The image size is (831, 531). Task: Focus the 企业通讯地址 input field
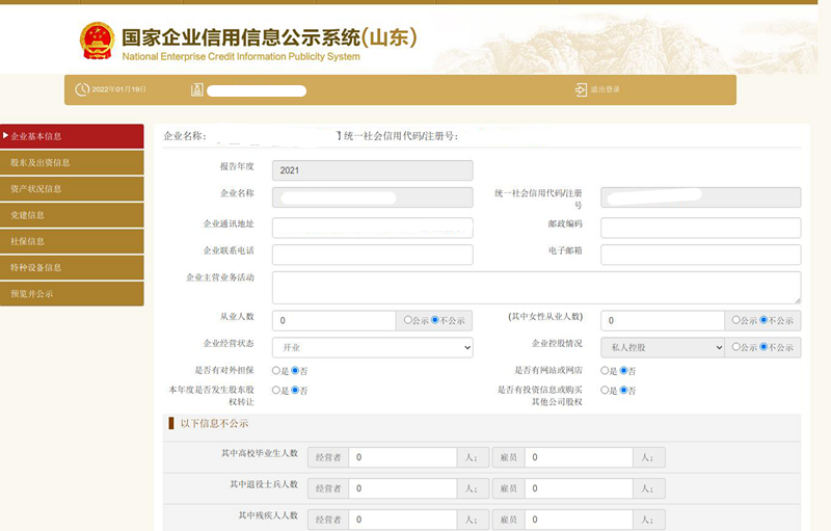(x=373, y=228)
